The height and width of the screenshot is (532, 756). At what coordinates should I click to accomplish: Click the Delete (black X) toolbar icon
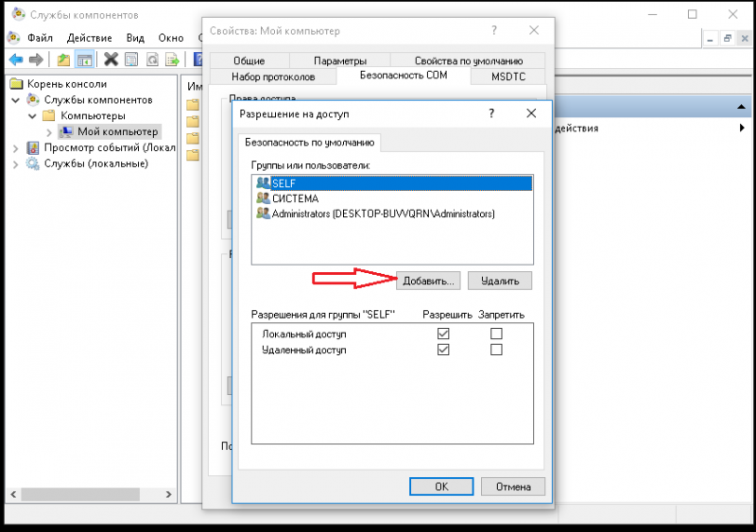[x=111, y=60]
